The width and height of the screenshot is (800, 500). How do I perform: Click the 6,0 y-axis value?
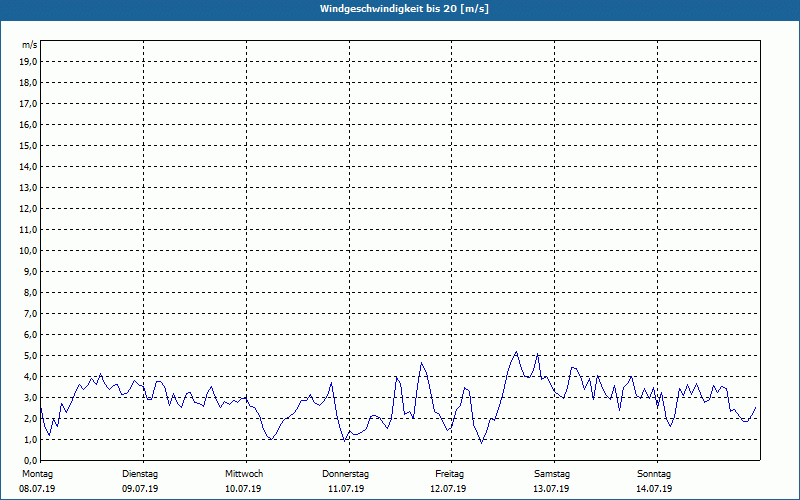[x=31, y=335]
